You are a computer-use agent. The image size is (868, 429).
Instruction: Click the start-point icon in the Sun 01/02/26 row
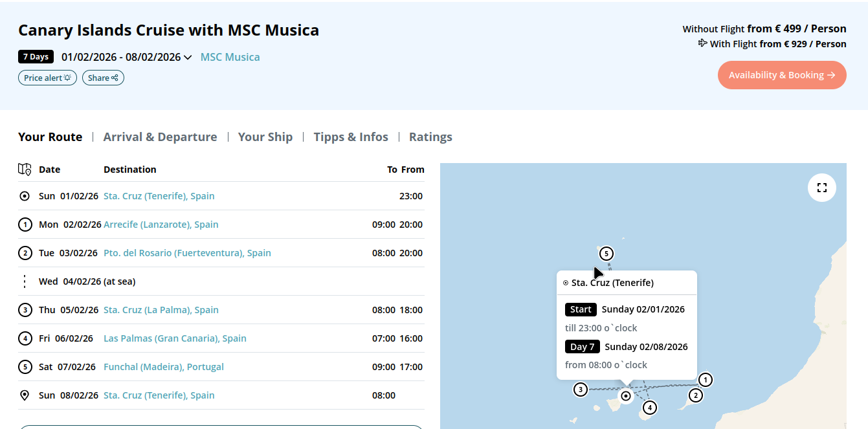(25, 196)
